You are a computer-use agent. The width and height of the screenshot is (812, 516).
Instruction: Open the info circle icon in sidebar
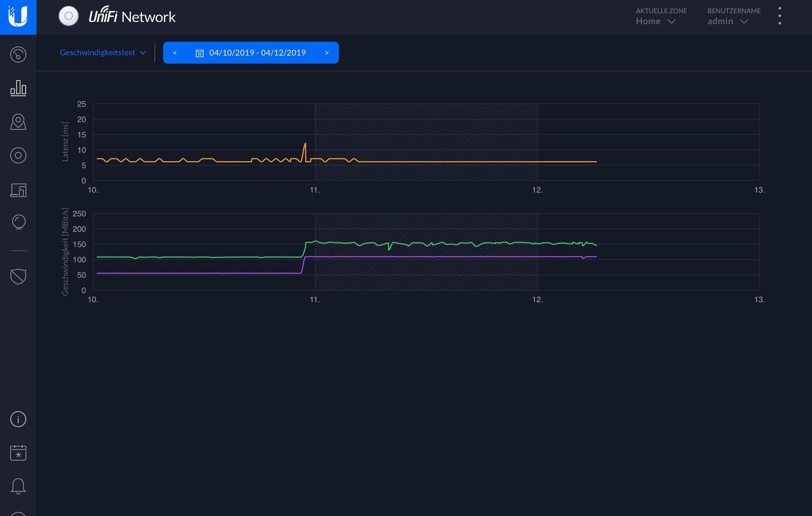coord(18,419)
